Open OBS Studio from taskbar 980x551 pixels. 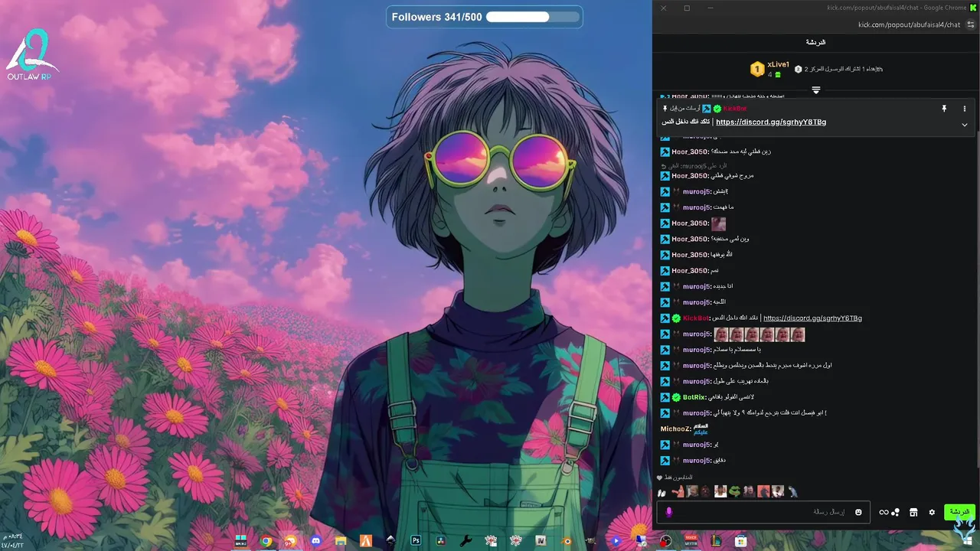tap(665, 540)
